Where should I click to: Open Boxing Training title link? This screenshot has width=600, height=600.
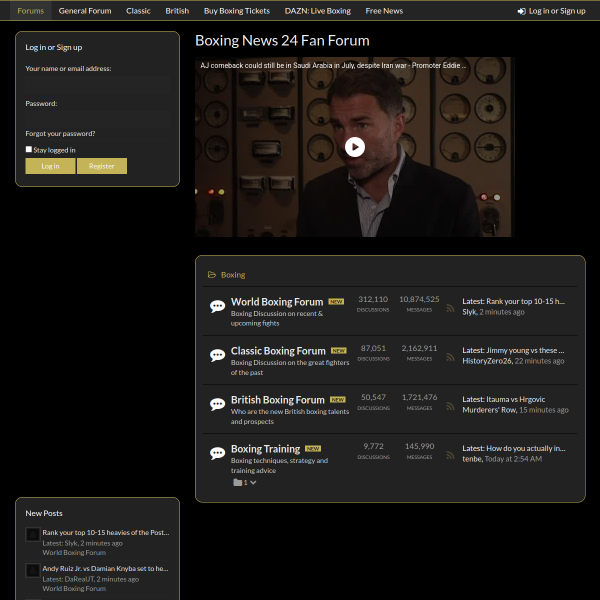[266, 449]
